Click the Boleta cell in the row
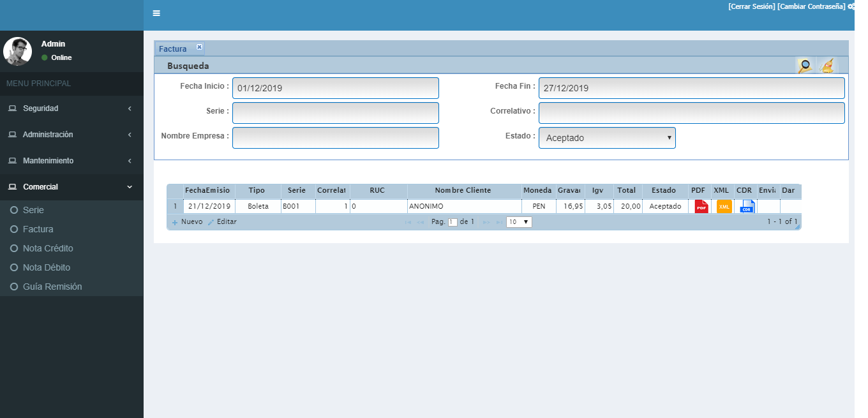Image resolution: width=868 pixels, height=418 pixels. tap(257, 206)
